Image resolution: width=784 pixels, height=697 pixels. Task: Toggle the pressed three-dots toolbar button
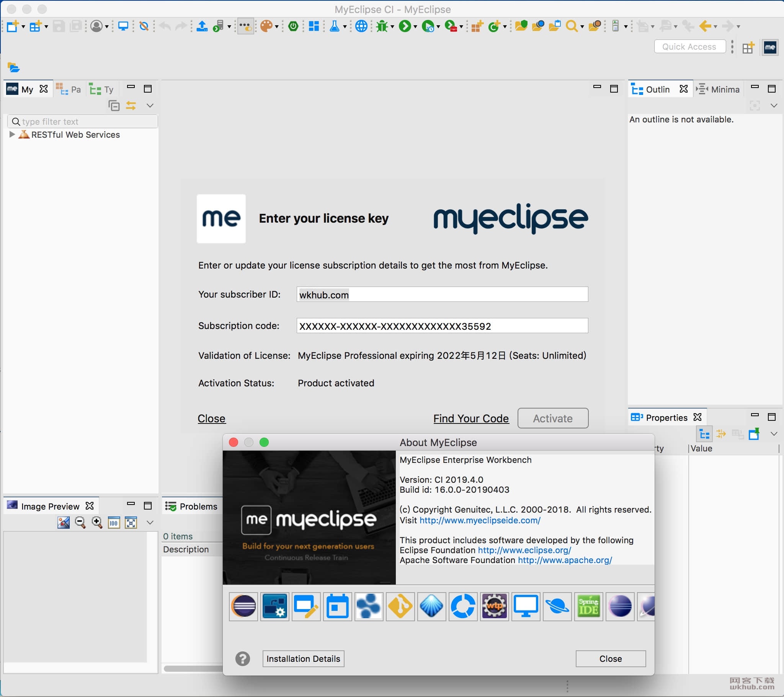[x=245, y=26]
